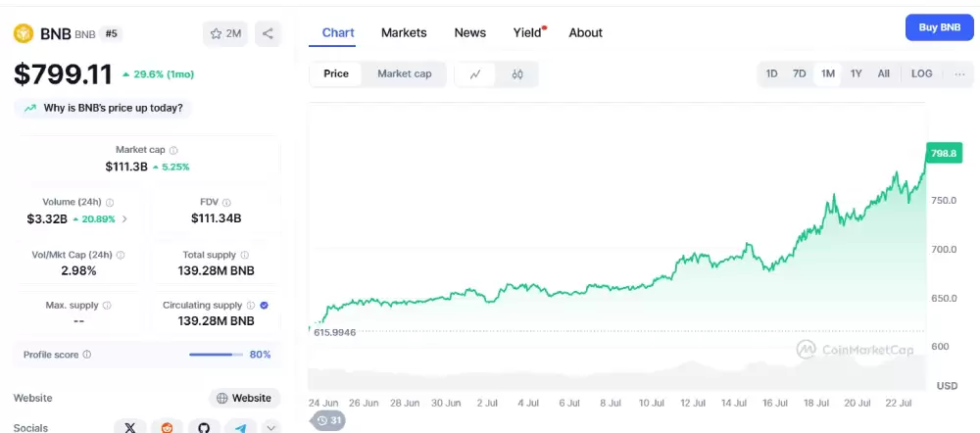Viewport: 980px width, 433px height.
Task: Open the News tab
Action: tap(469, 32)
